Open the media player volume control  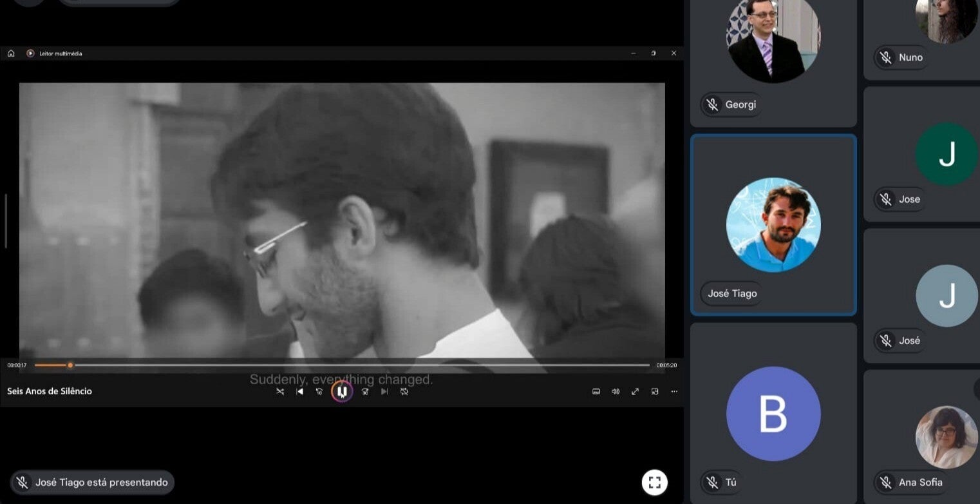point(616,391)
